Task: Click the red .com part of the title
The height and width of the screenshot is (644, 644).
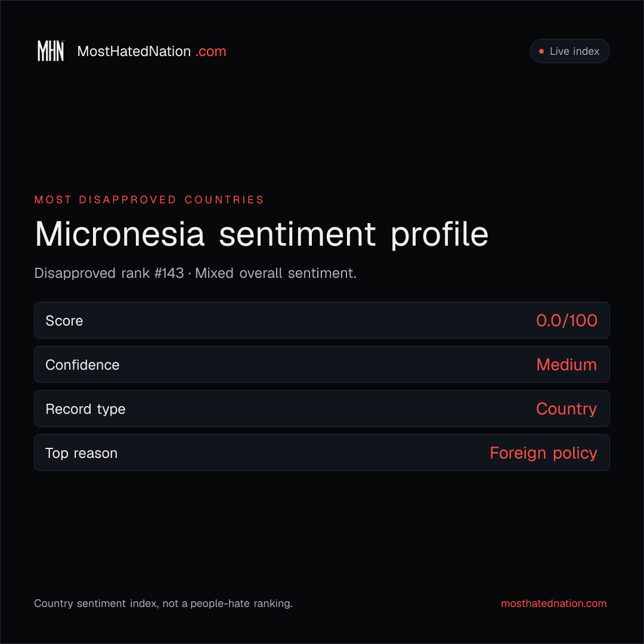Action: [210, 51]
